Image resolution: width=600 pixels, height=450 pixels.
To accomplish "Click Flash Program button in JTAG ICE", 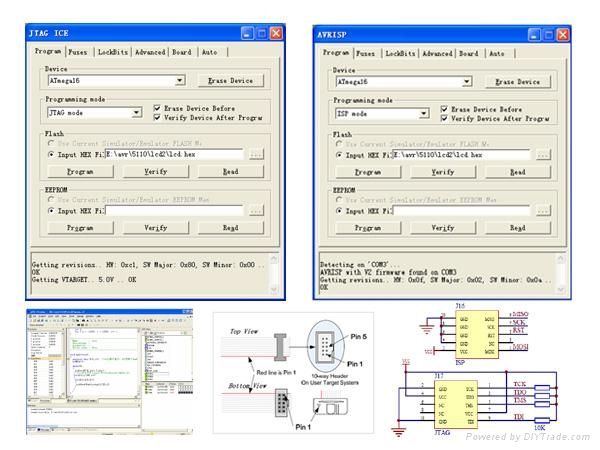I will 80,171.
